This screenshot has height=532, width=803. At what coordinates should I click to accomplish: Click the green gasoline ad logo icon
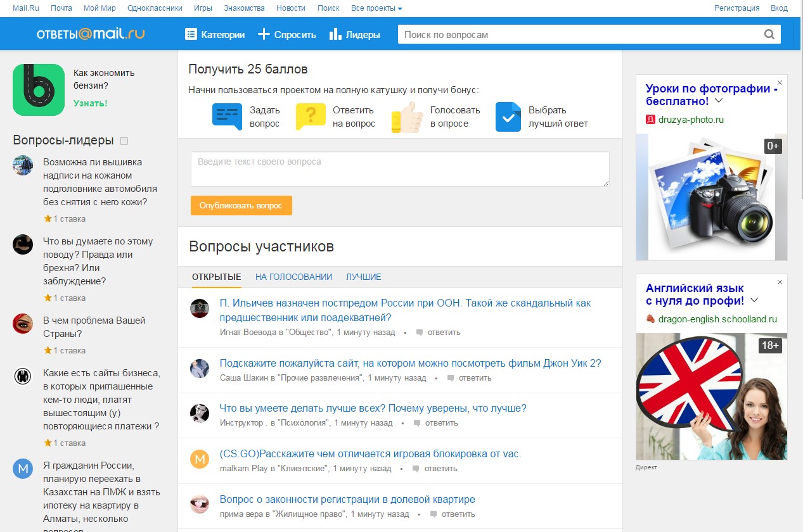(39, 90)
